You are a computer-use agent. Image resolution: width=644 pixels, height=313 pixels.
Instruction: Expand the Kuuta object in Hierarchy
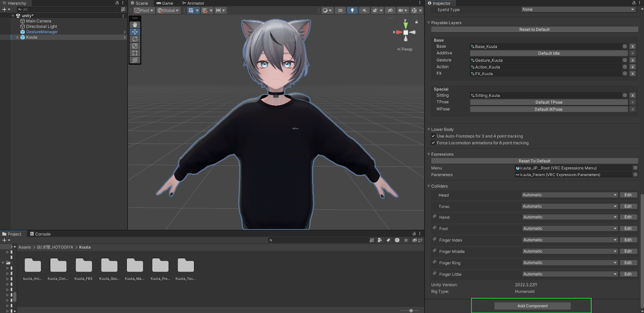17,37
